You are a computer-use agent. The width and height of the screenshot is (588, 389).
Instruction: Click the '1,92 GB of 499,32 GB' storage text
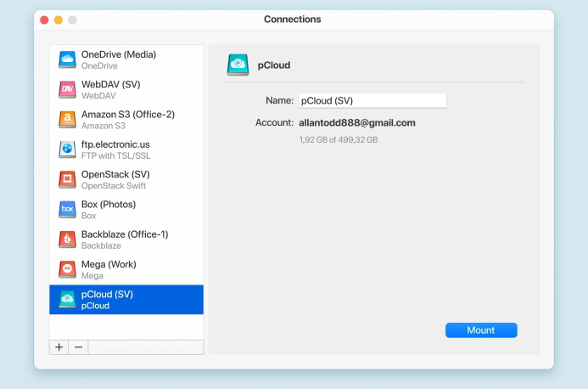[339, 139]
